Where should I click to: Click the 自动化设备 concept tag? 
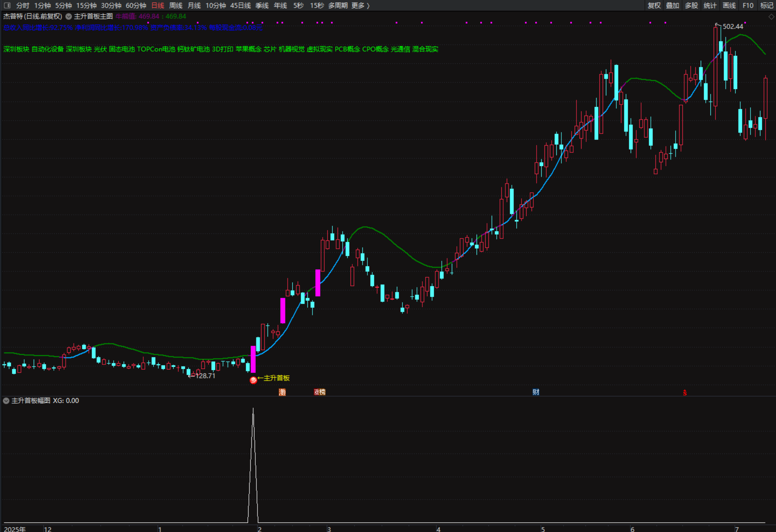tap(47, 49)
